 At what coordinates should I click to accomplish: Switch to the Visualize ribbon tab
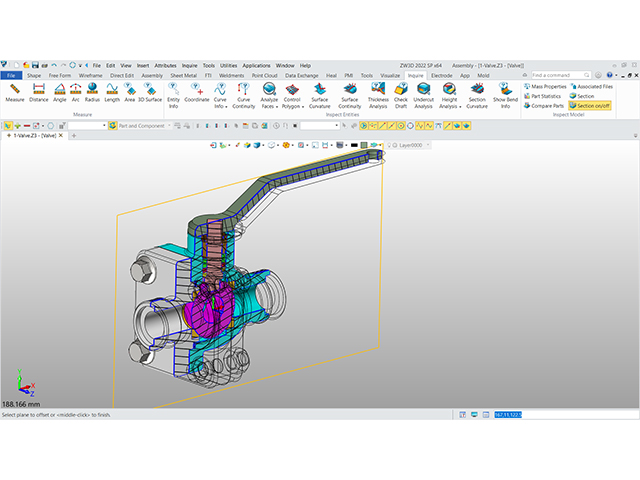[390, 76]
